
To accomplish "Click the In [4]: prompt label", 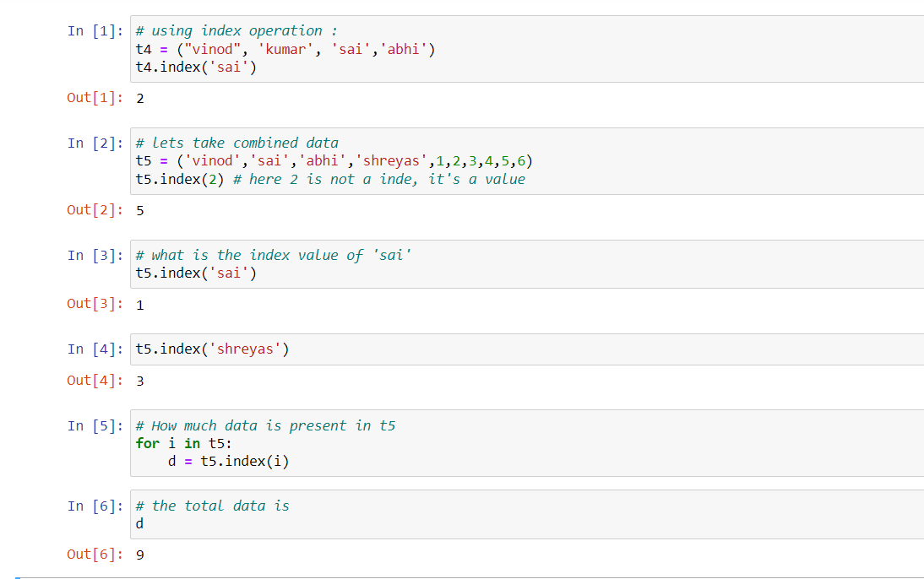I will pos(95,349).
